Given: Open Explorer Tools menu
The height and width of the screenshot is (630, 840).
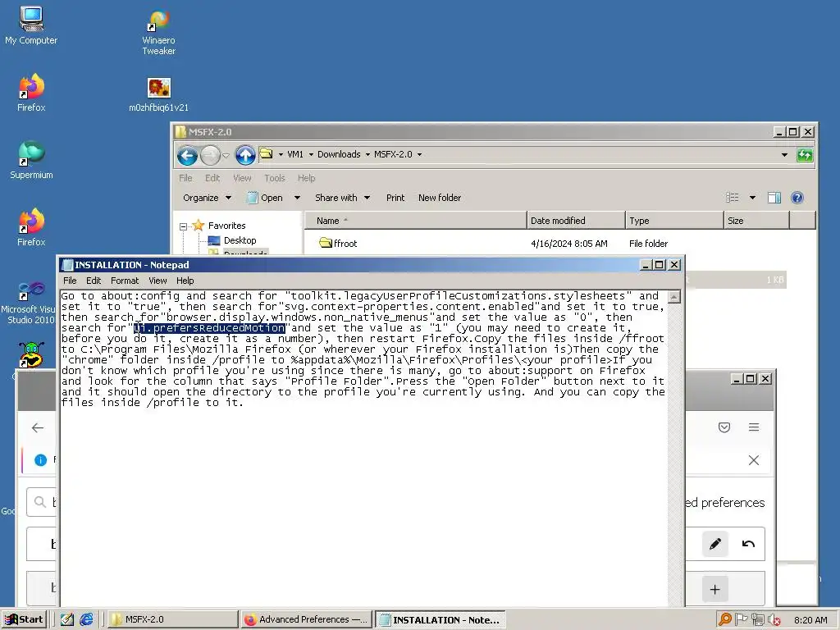Looking at the screenshot, I should [274, 178].
